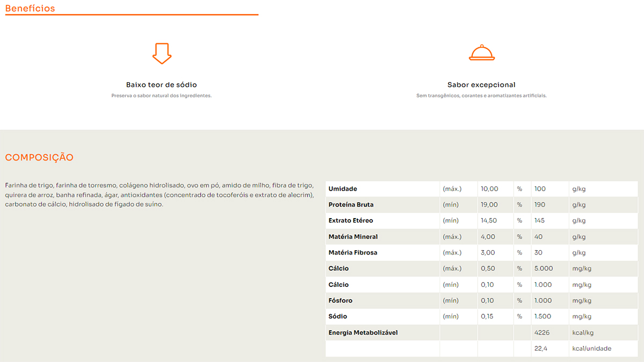Click the orange down-arrow icon

click(x=162, y=54)
